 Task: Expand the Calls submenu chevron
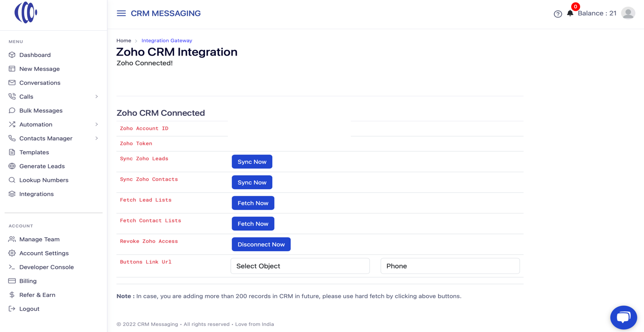[97, 97]
